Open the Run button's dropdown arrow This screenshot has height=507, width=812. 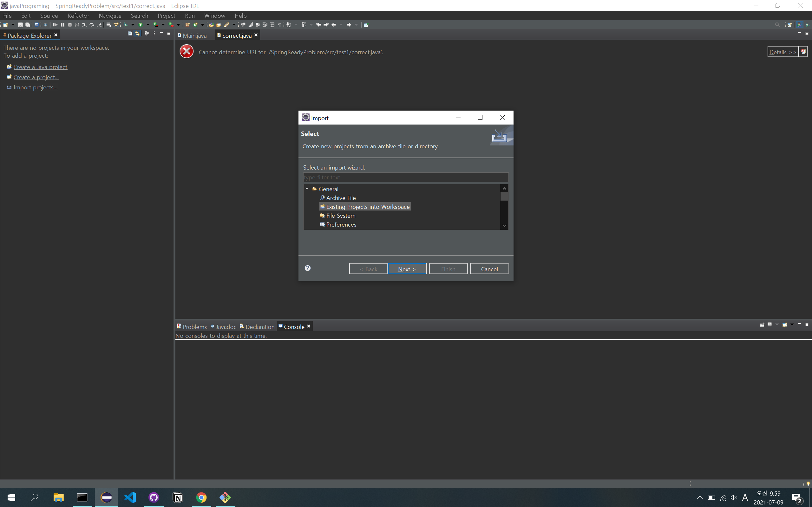coord(147,25)
